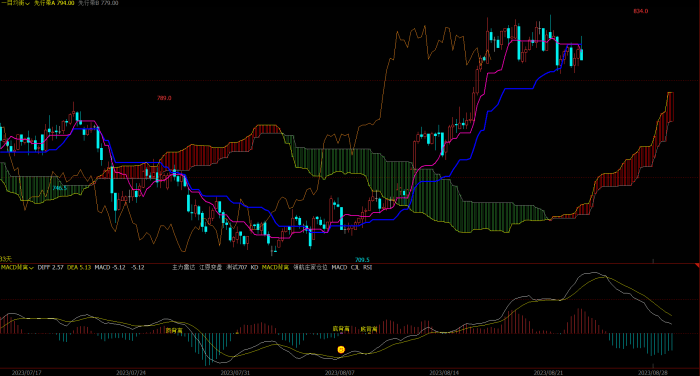Click the 先行带A 794.00 readout
The width and height of the screenshot is (700, 376).
click(x=54, y=3)
